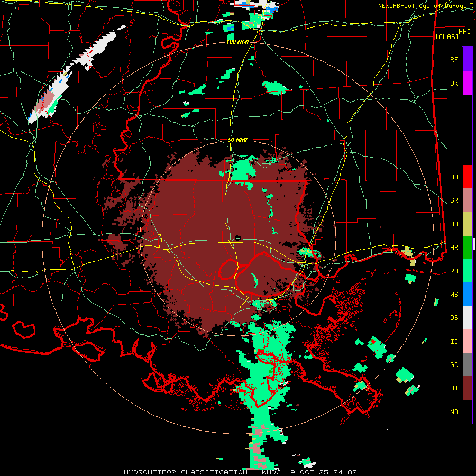
Task: Click the 'KHDC' radar site identifier
Action: pos(271,472)
